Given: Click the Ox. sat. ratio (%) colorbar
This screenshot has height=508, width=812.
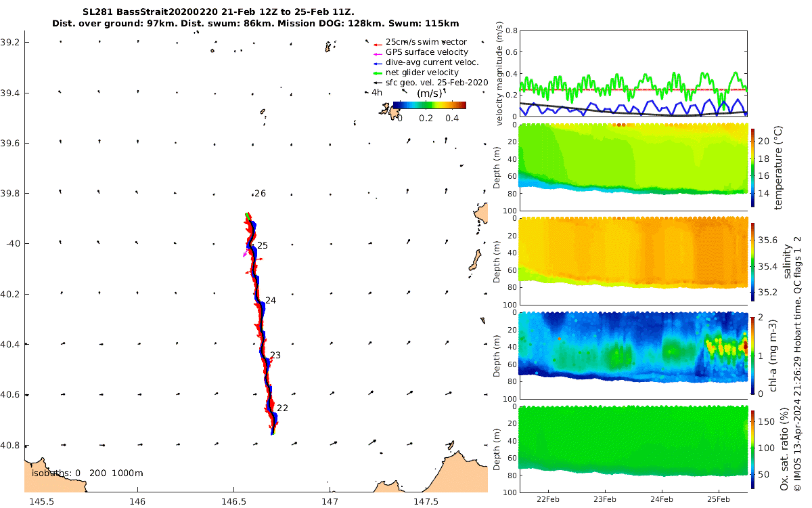Looking at the screenshot, I should 753,448.
